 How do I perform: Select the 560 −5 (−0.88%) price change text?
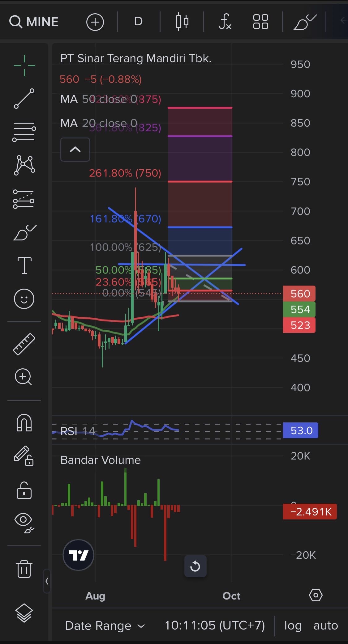(x=101, y=79)
